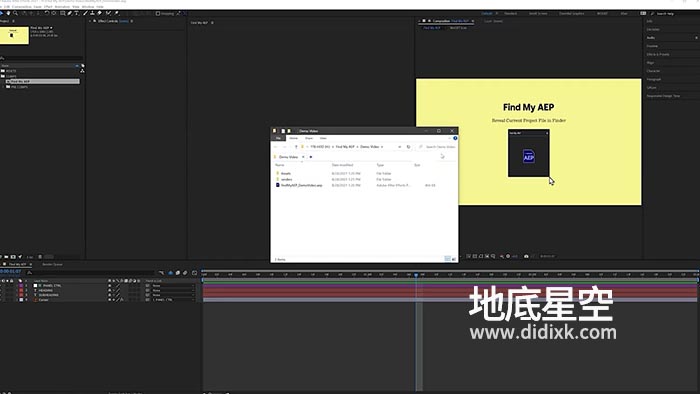Toggle the Snapping checkbox

tap(158, 13)
